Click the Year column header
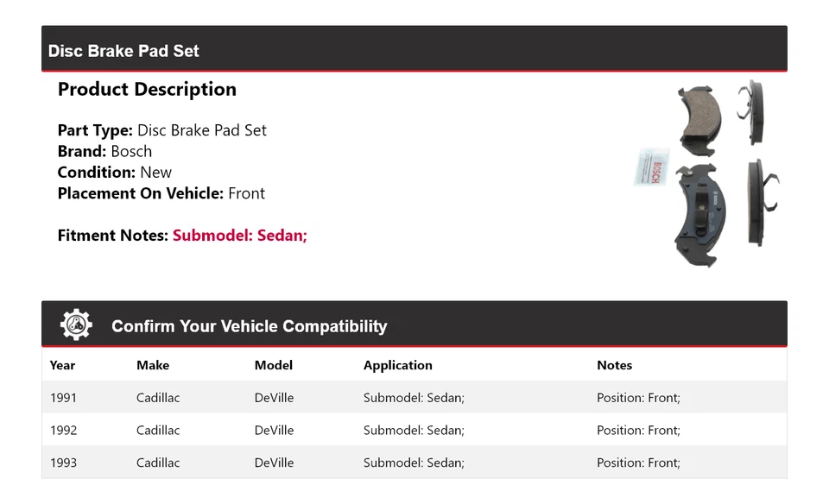Screen dimensions: 829x504 point(62,365)
